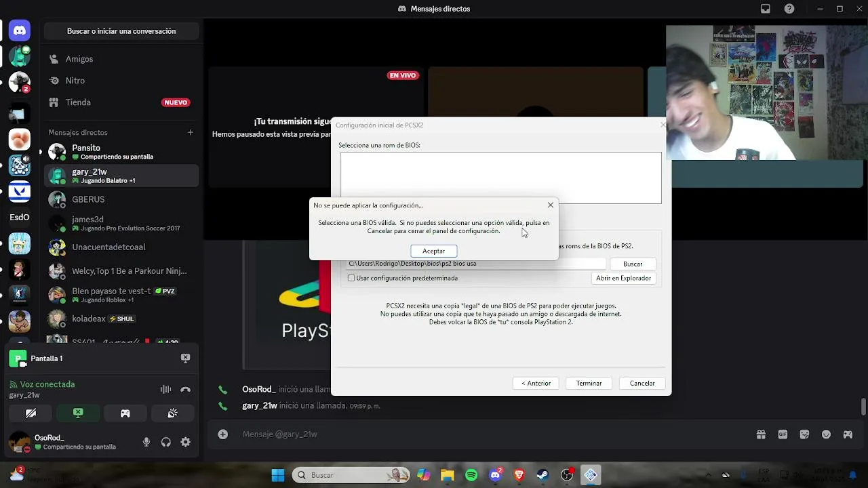
Task: Close the 'No se puede aplicar' dialog
Action: [550, 205]
